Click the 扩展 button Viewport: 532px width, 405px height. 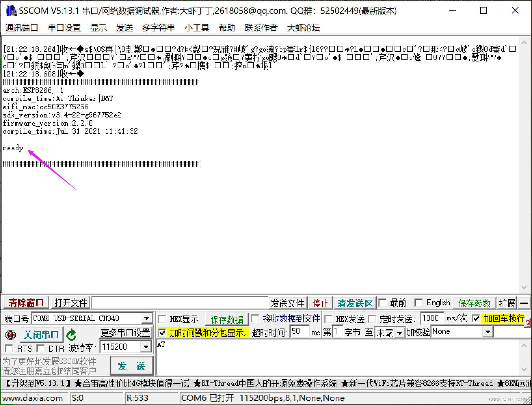pyautogui.click(x=507, y=303)
